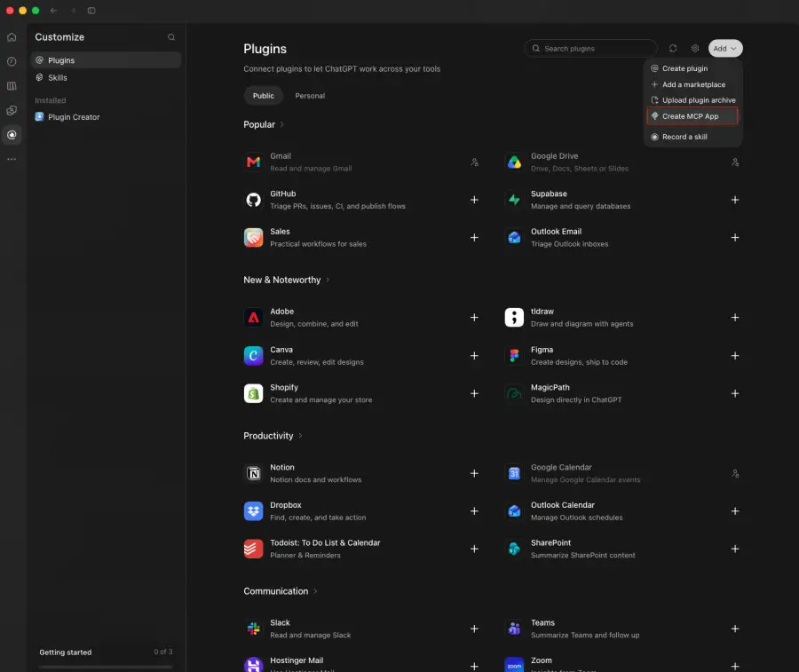799x672 pixels.
Task: Click the search icon beside Customize
Action: 171,37
